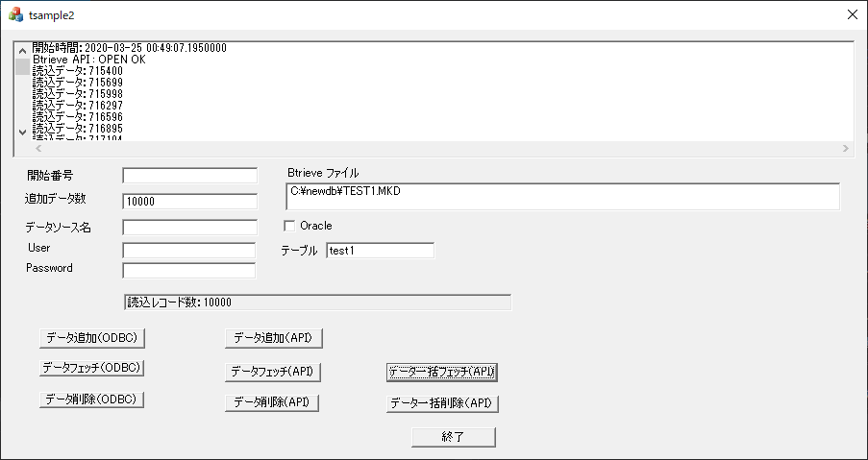The image size is (868, 460).
Task: Click the データフェッチ(API) button
Action: [x=272, y=371]
